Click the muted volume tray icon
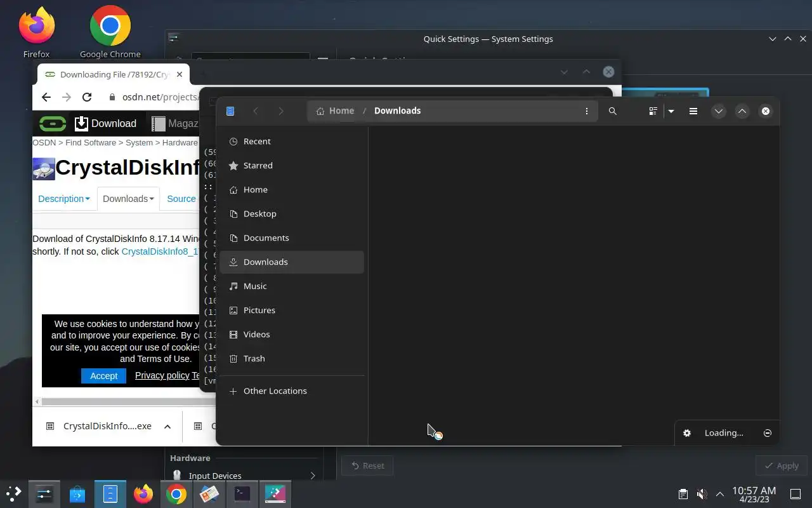812x508 pixels. tap(702, 494)
